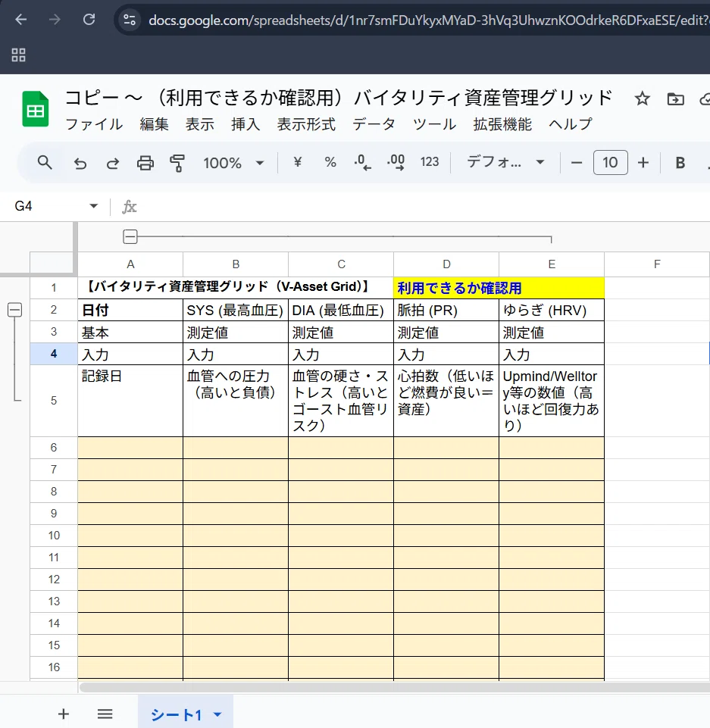Viewport: 710px width, 728px height.
Task: Open the 挿入 menu
Action: point(246,124)
